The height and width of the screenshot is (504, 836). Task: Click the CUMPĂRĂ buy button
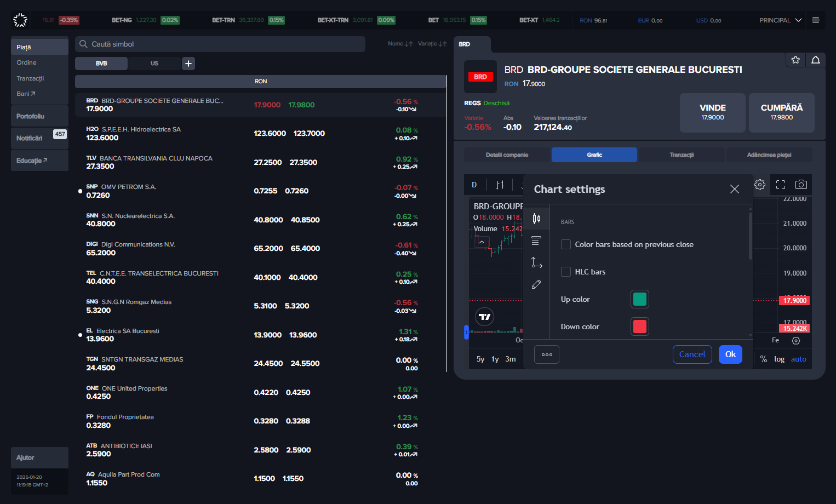[x=782, y=113]
